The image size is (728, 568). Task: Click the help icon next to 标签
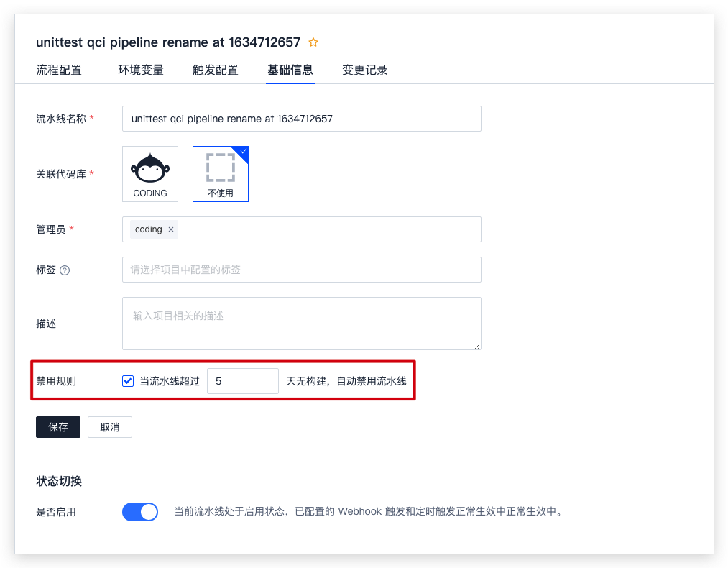pos(65,270)
